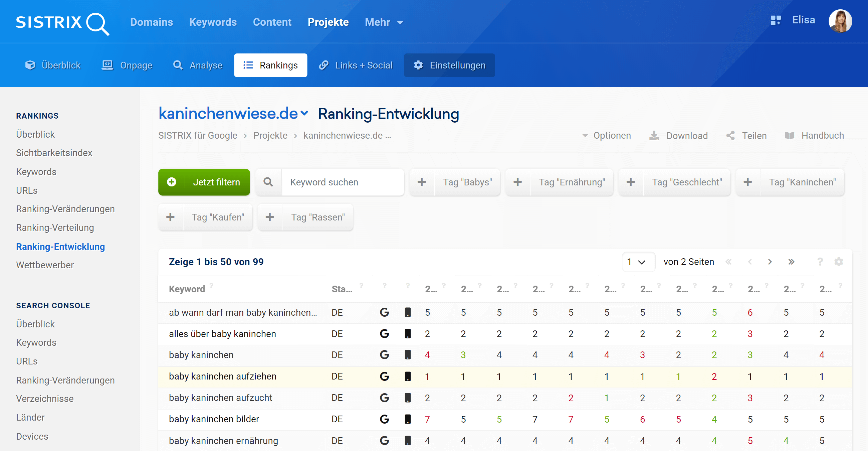Screen dimensions: 868x451
Task: Click the Keyword suchen input field
Action: (x=343, y=182)
